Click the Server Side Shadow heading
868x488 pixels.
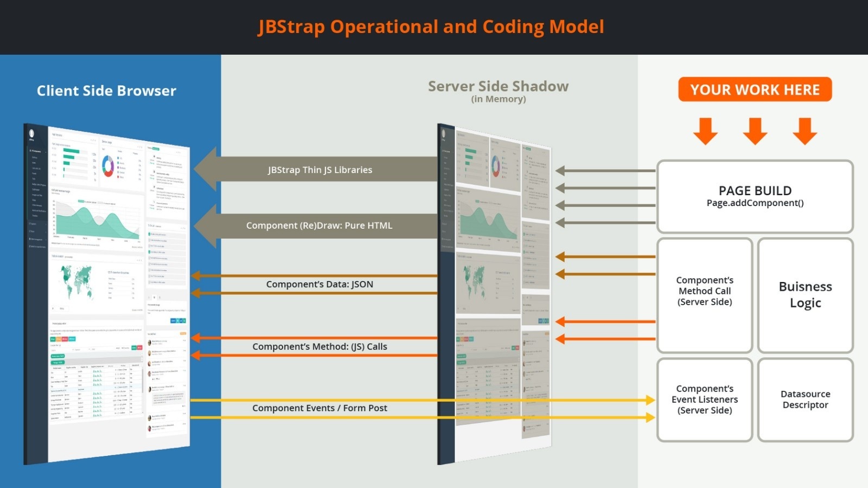point(498,86)
